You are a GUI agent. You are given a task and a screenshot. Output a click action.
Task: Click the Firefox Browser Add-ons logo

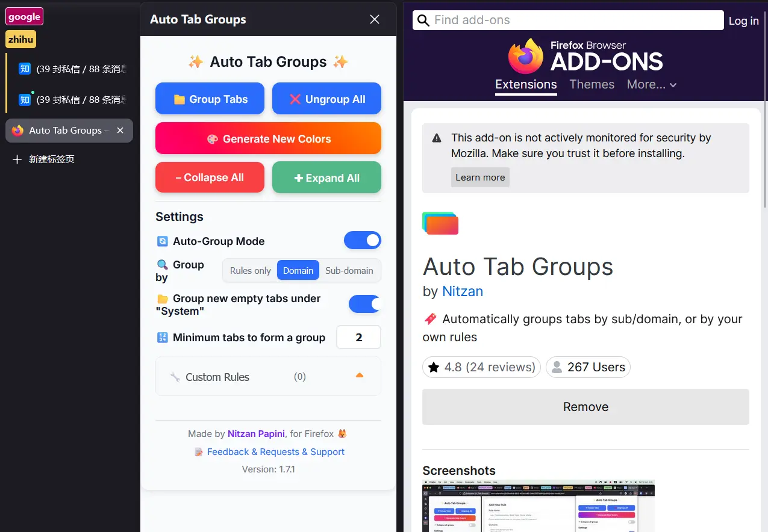click(585, 57)
